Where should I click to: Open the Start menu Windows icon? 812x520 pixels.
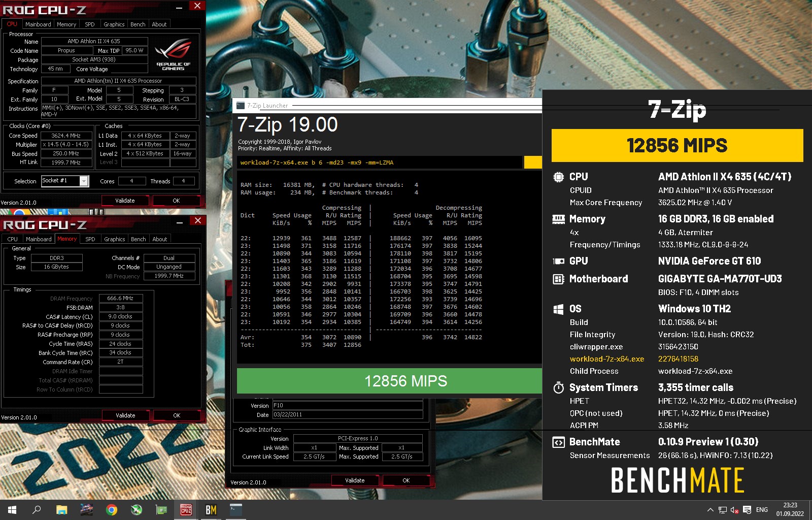[12, 510]
